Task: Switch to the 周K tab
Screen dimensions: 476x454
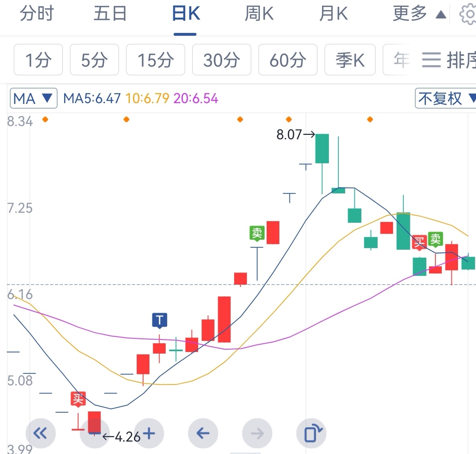Action: coord(259,14)
